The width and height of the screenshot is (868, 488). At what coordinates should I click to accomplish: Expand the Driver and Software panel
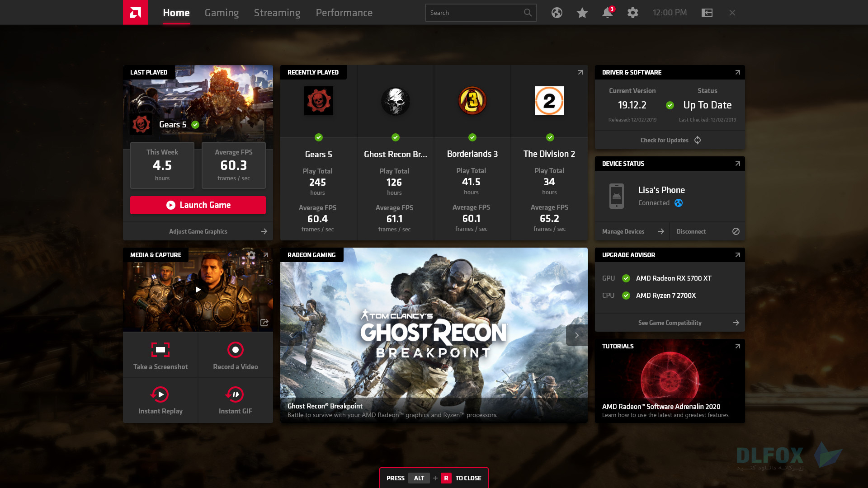coord(737,72)
